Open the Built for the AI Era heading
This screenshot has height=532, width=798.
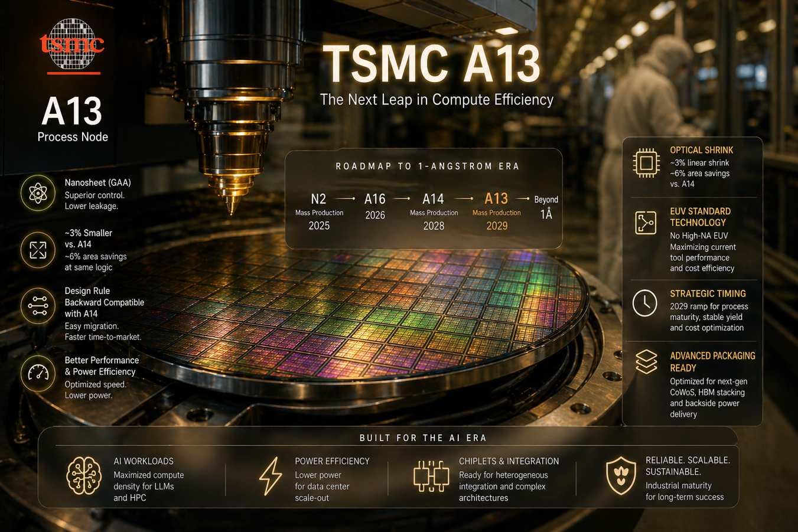coord(423,438)
